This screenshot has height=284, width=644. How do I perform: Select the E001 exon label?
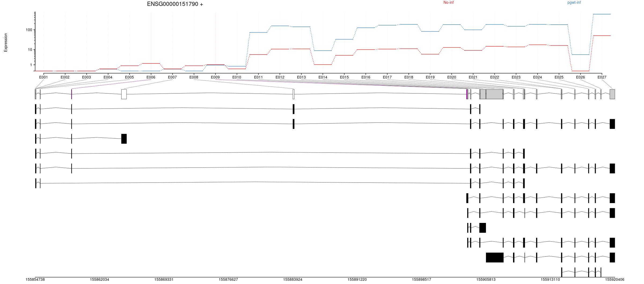tap(43, 77)
